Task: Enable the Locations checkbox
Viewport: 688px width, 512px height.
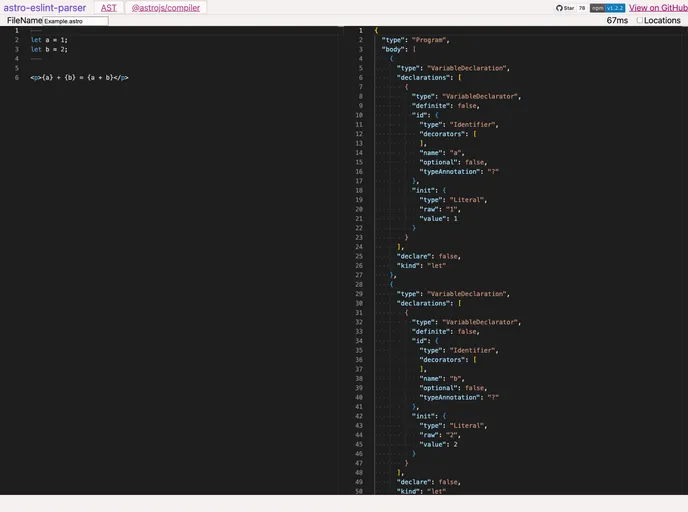Action: point(639,20)
